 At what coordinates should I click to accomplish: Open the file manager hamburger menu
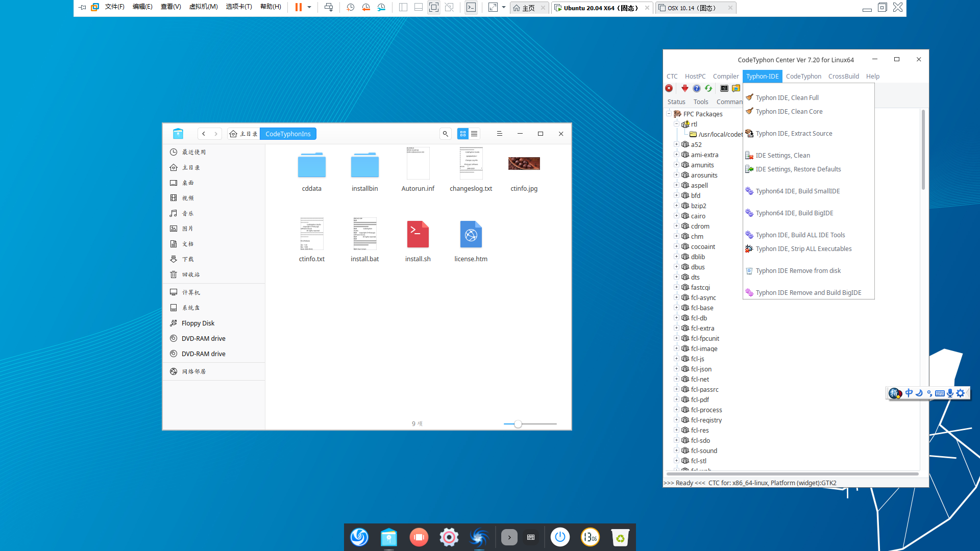click(500, 134)
